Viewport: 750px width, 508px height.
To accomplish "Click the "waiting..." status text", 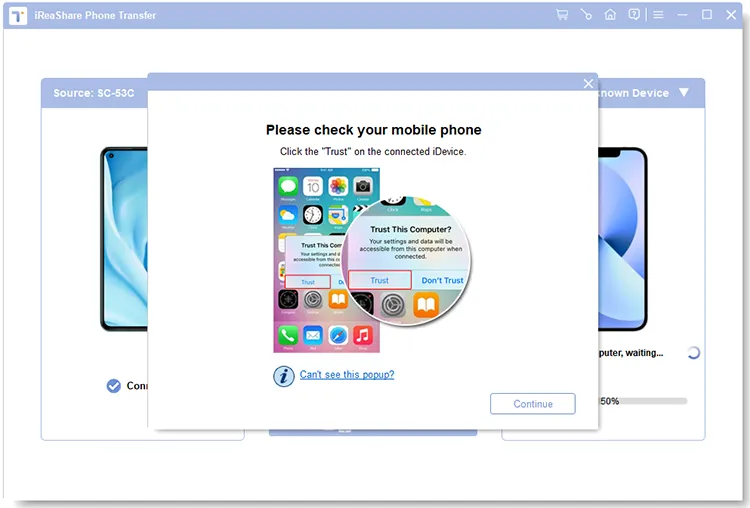I will coord(644,353).
